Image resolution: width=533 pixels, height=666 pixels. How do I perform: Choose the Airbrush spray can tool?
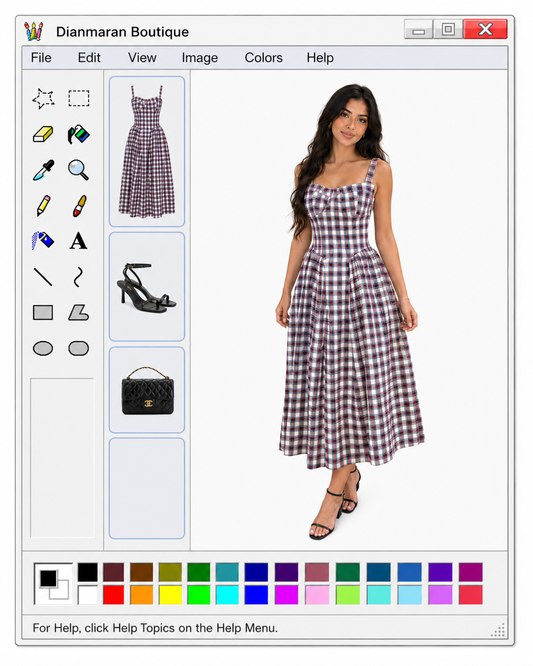pos(43,241)
